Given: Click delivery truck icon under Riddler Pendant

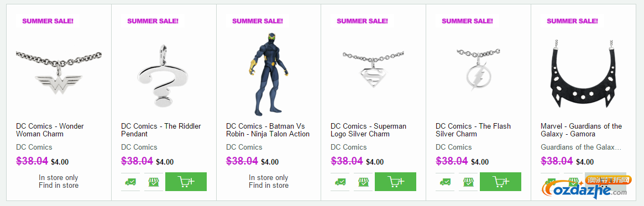Looking at the screenshot, I should click(130, 182).
